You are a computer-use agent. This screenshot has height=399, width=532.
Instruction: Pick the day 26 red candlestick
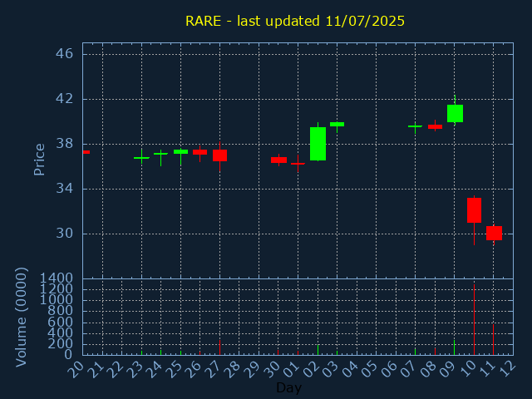point(199,152)
